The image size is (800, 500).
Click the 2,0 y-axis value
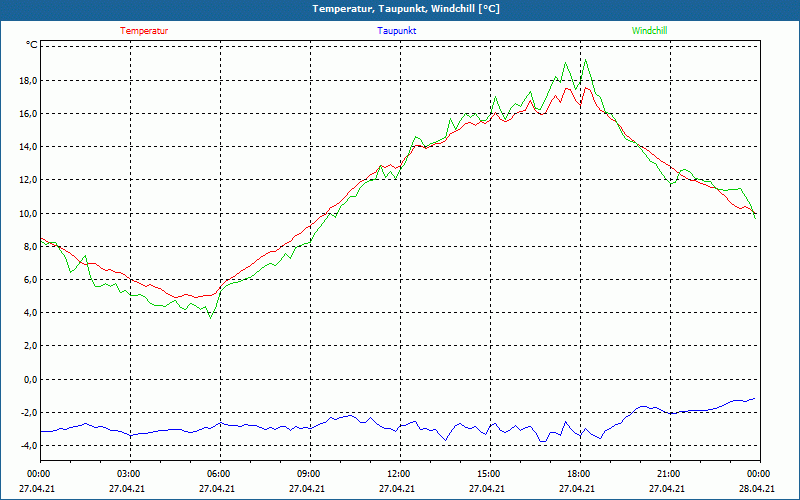click(30, 346)
